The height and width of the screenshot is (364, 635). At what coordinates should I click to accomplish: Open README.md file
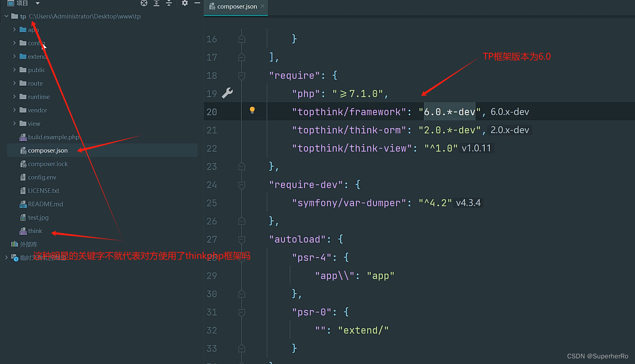(45, 204)
